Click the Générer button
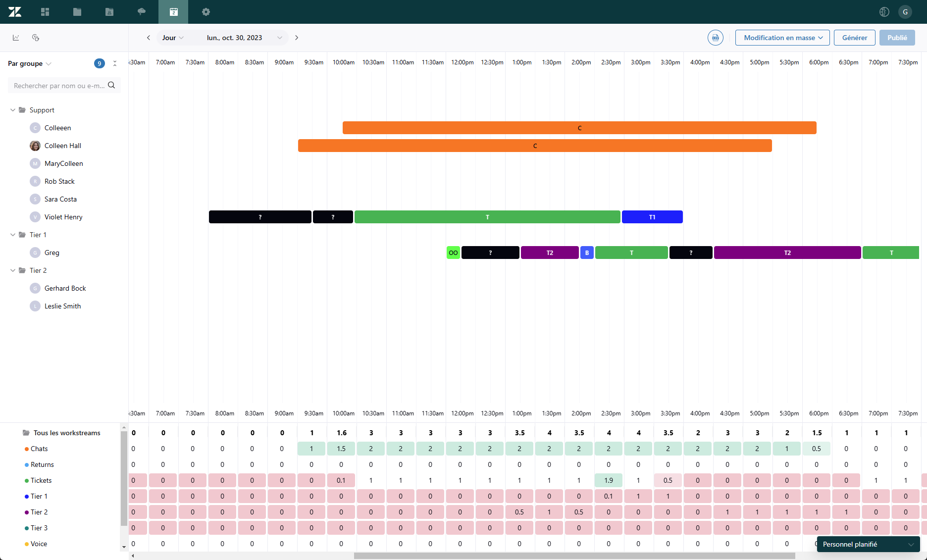The width and height of the screenshot is (927, 560). tap(855, 38)
